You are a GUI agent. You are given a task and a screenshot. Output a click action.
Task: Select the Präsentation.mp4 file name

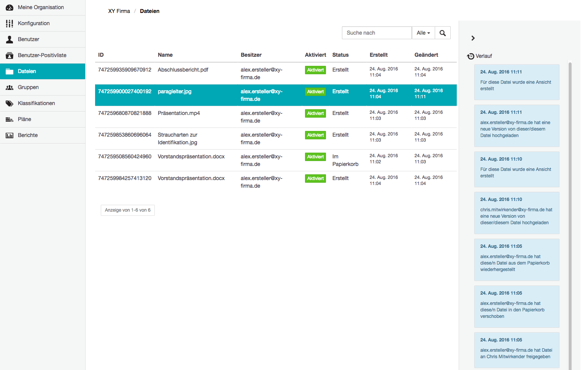click(x=179, y=113)
